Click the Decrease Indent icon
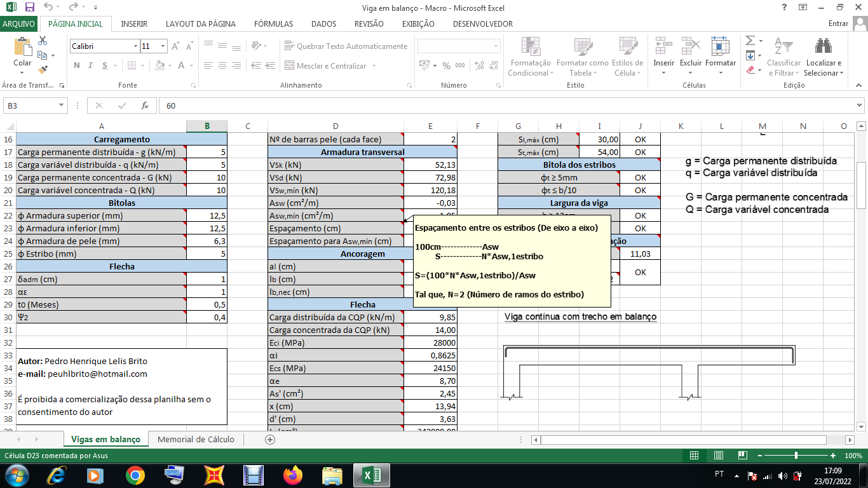Image resolution: width=868 pixels, height=488 pixels. tap(255, 65)
